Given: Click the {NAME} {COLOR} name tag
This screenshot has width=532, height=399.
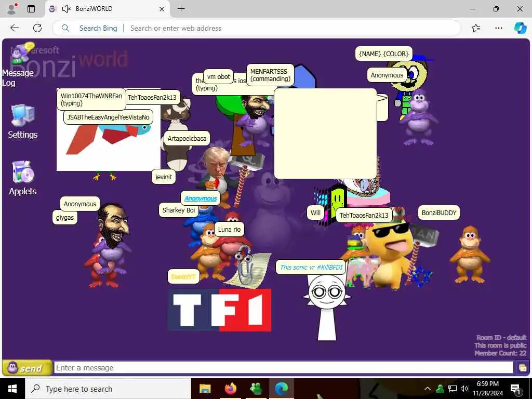Looking at the screenshot, I should [384, 54].
